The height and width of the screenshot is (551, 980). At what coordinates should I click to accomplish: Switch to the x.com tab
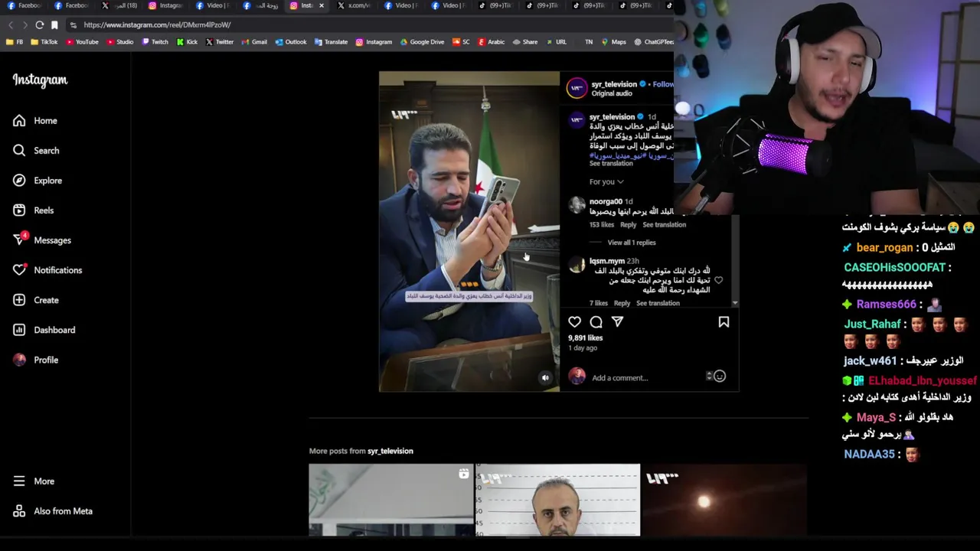pos(355,5)
